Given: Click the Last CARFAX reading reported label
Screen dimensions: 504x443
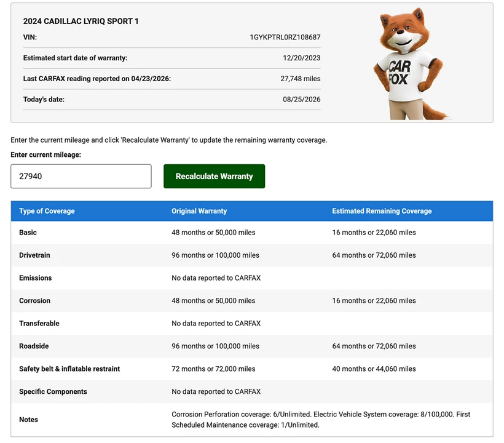Looking at the screenshot, I should [x=96, y=79].
